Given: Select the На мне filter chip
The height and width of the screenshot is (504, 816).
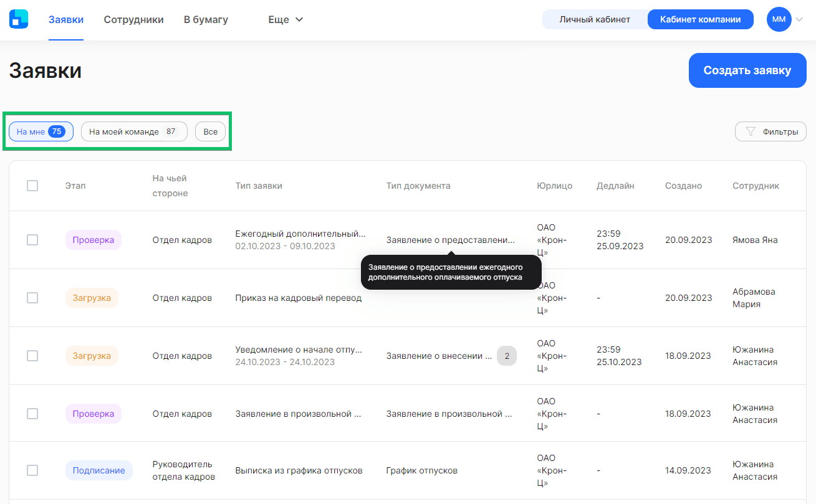Looking at the screenshot, I should tap(41, 131).
